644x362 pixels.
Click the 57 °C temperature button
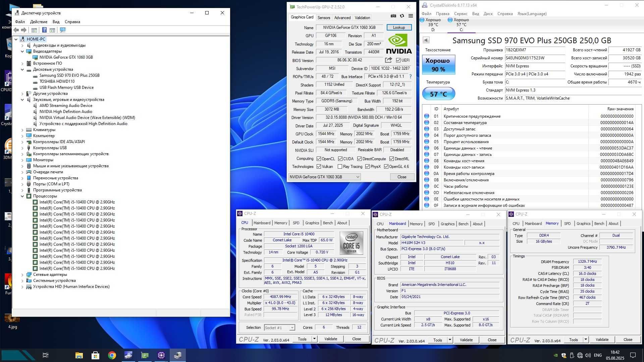[438, 94]
